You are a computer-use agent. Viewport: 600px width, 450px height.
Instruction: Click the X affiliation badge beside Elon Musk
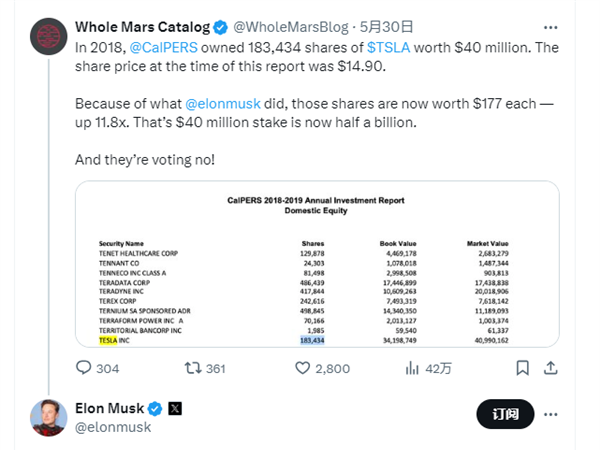point(174,409)
